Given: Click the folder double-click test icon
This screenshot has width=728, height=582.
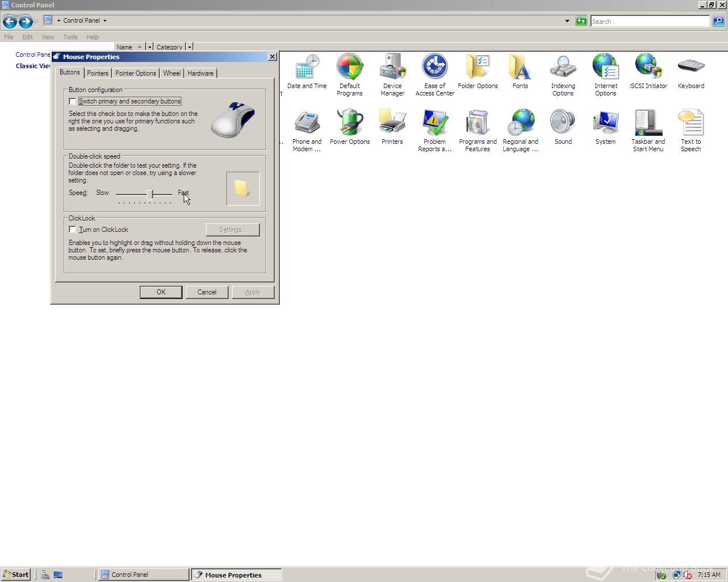Looking at the screenshot, I should 242,189.
